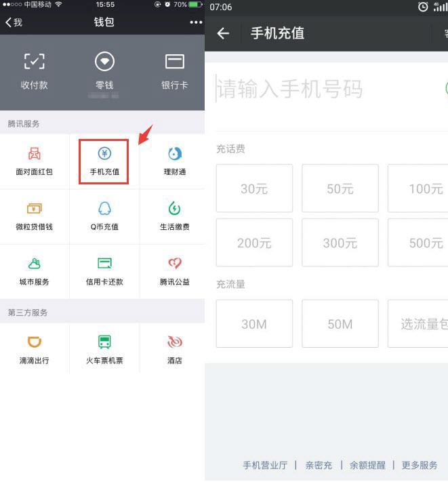
Task: Choose the 200元 top-up amount
Action: pyautogui.click(x=254, y=243)
